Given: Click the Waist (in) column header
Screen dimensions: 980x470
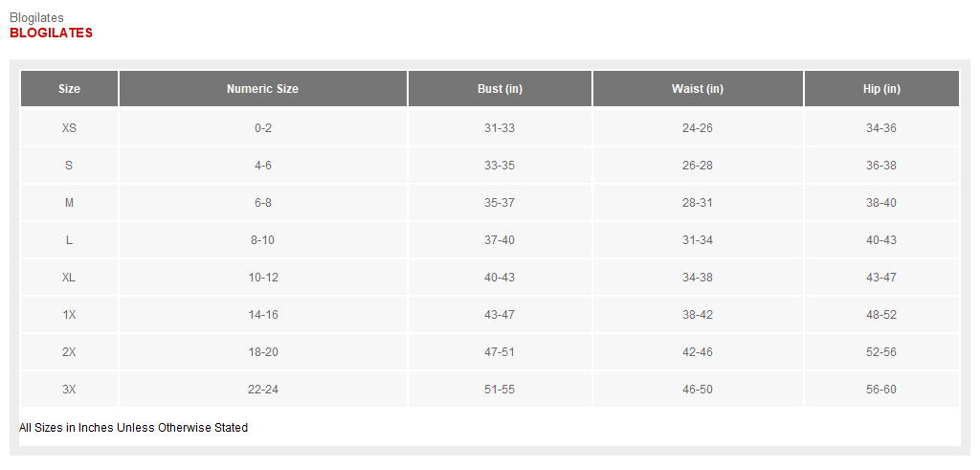Looking at the screenshot, I should click(x=698, y=89).
